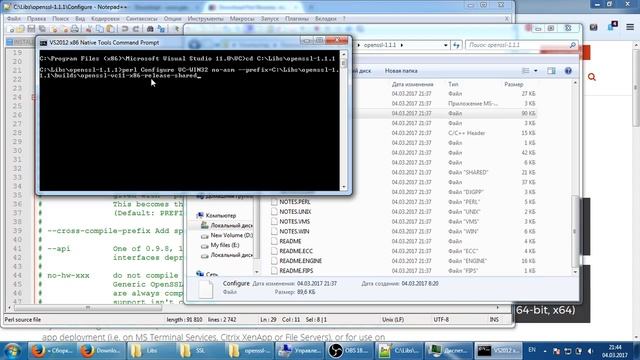Click the volume icon in system tray

point(590,351)
